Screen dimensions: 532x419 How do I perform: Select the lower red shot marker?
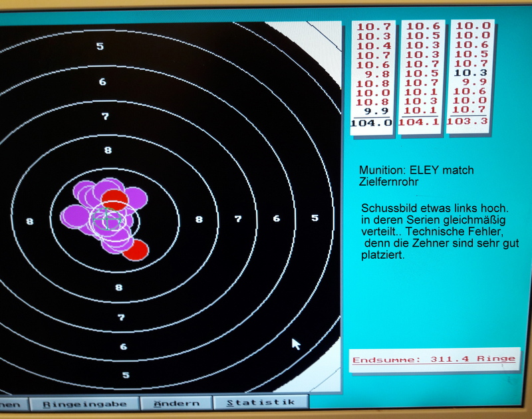(x=135, y=250)
